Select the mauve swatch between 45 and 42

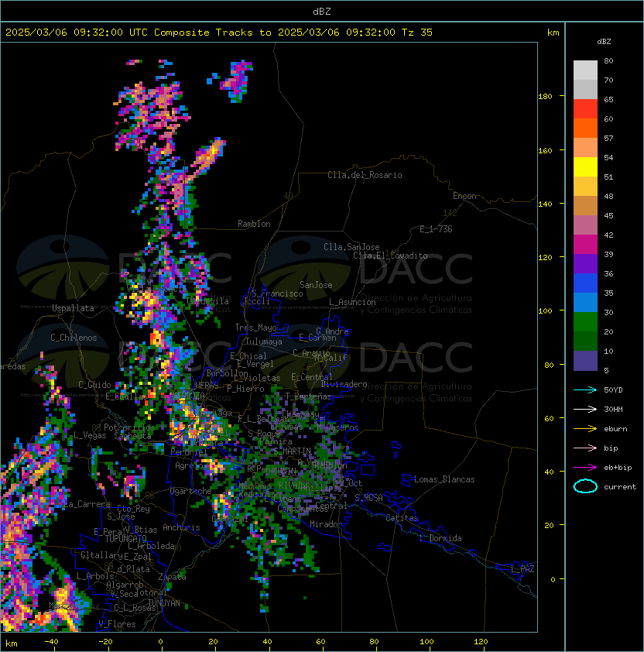(585, 225)
